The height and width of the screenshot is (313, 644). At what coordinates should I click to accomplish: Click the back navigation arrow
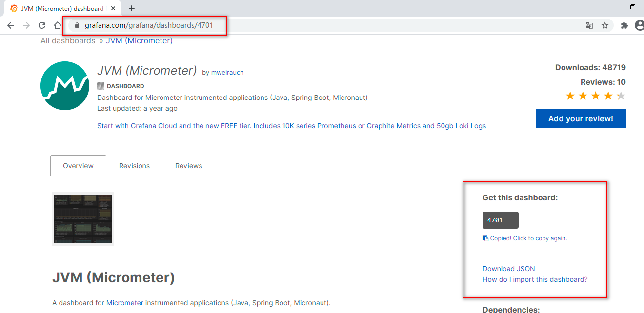point(11,25)
